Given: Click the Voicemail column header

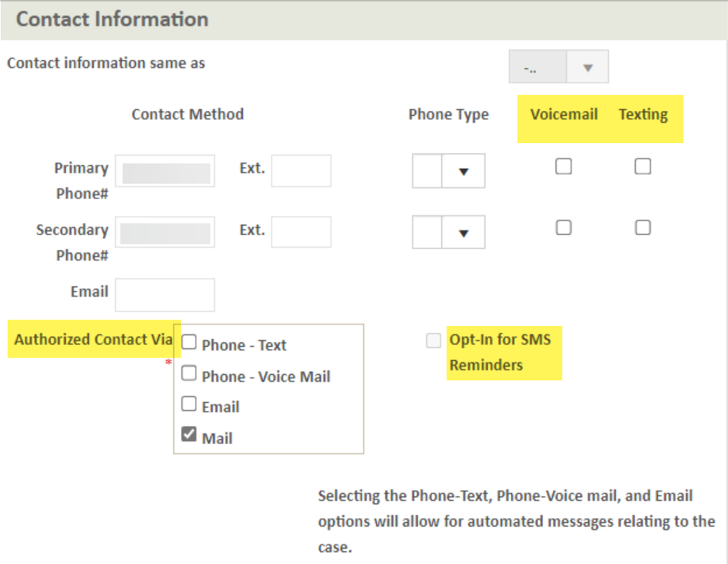Looking at the screenshot, I should pyautogui.click(x=563, y=114).
